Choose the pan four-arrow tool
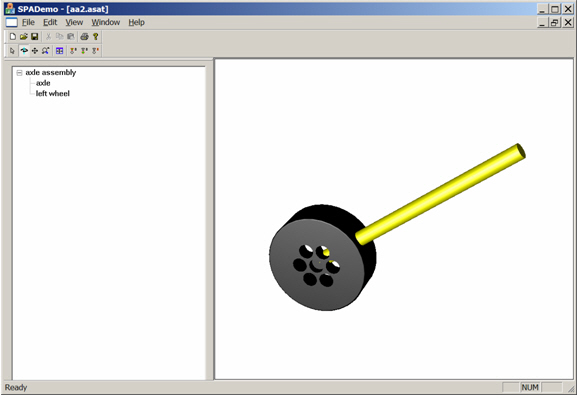 [x=35, y=51]
